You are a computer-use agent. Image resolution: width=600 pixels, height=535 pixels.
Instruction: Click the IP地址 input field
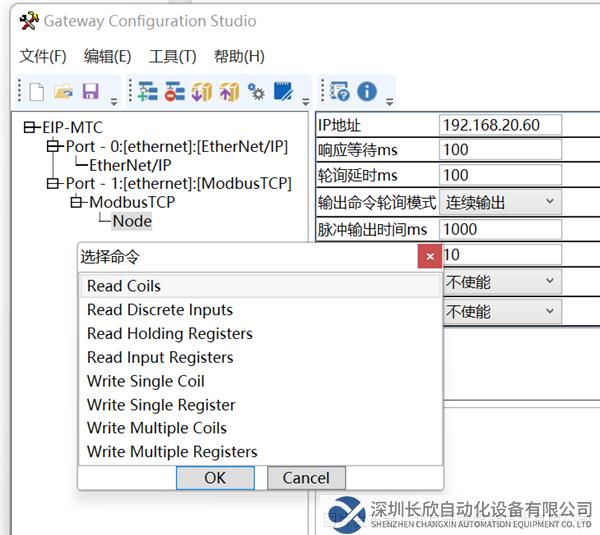500,125
